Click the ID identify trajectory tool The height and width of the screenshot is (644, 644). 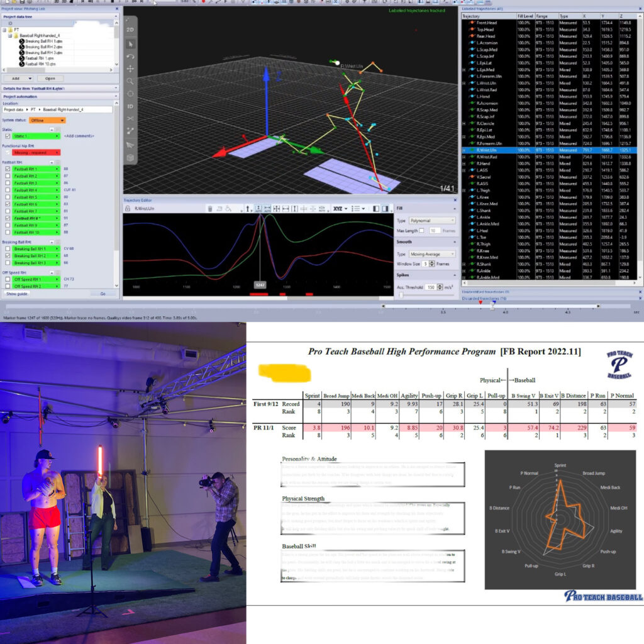130,106
